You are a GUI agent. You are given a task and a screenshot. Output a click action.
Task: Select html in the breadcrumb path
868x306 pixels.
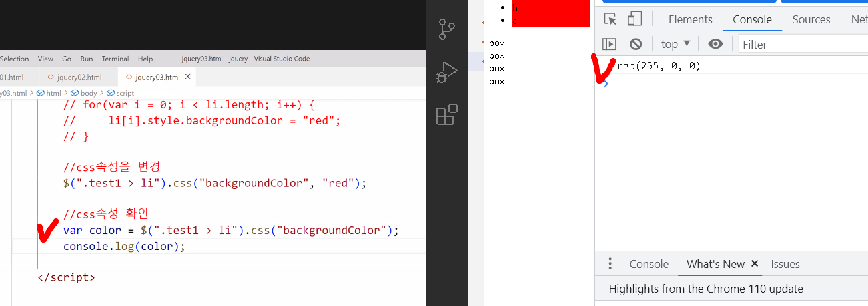48,93
